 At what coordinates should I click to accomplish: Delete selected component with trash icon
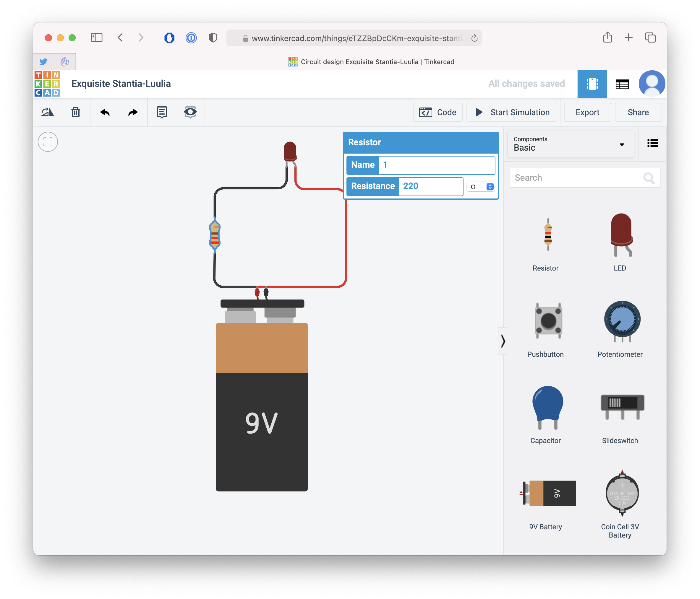tap(76, 113)
